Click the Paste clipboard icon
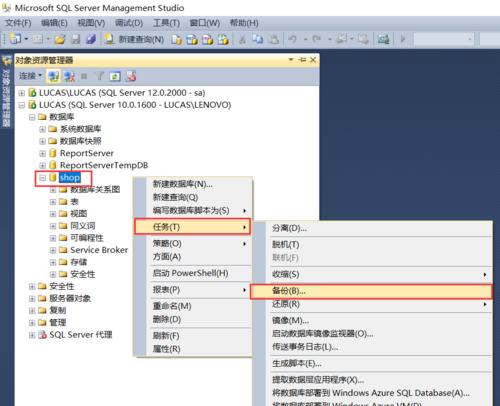 [273, 40]
